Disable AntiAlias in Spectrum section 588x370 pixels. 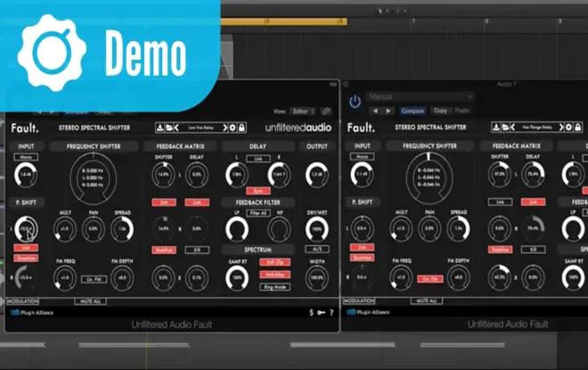[275, 275]
